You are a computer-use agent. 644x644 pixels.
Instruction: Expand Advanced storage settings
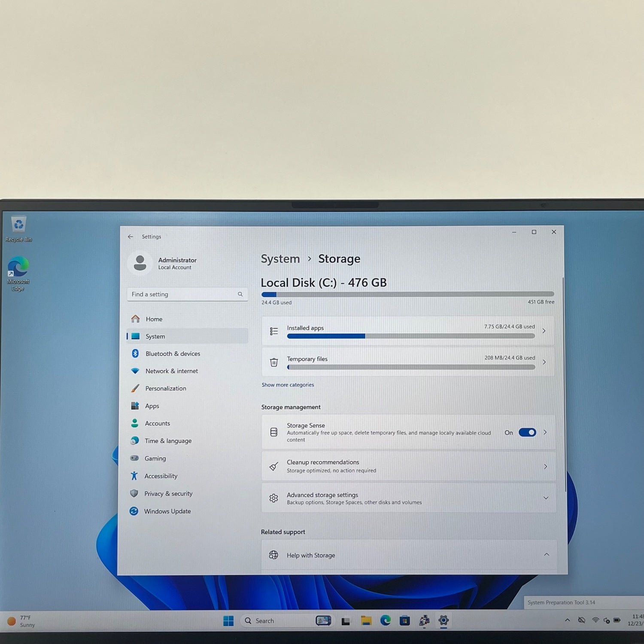(546, 498)
